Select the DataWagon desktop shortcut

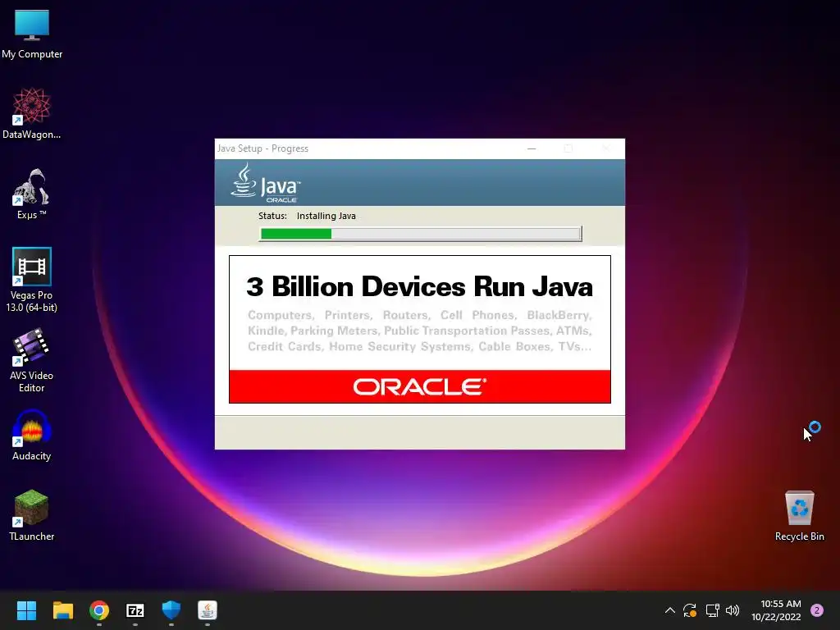click(32, 114)
